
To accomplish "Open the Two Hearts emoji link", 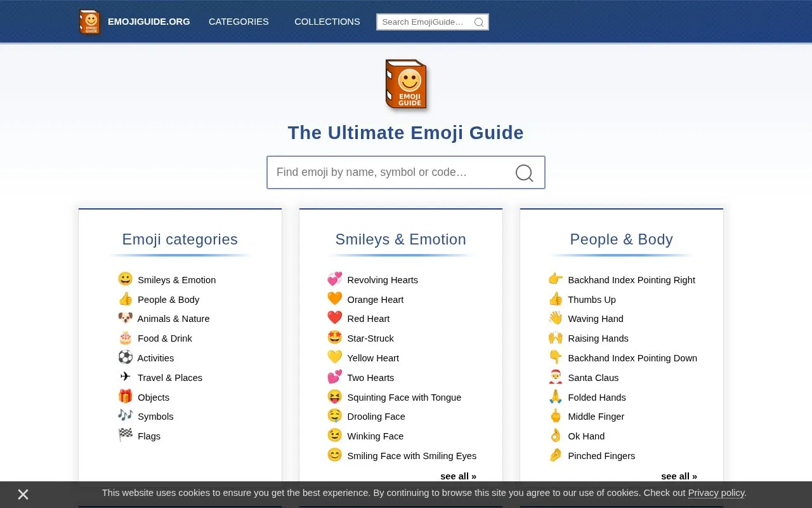I will point(370,378).
